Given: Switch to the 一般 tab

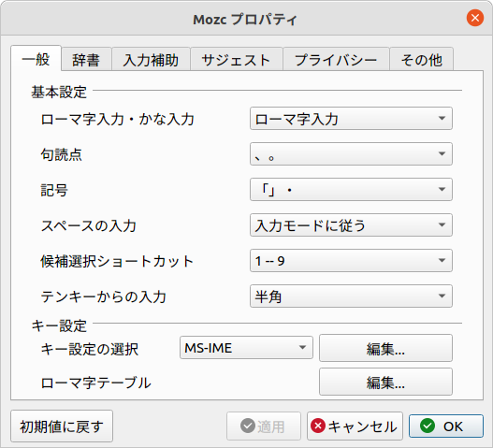Looking at the screenshot, I should [36, 59].
